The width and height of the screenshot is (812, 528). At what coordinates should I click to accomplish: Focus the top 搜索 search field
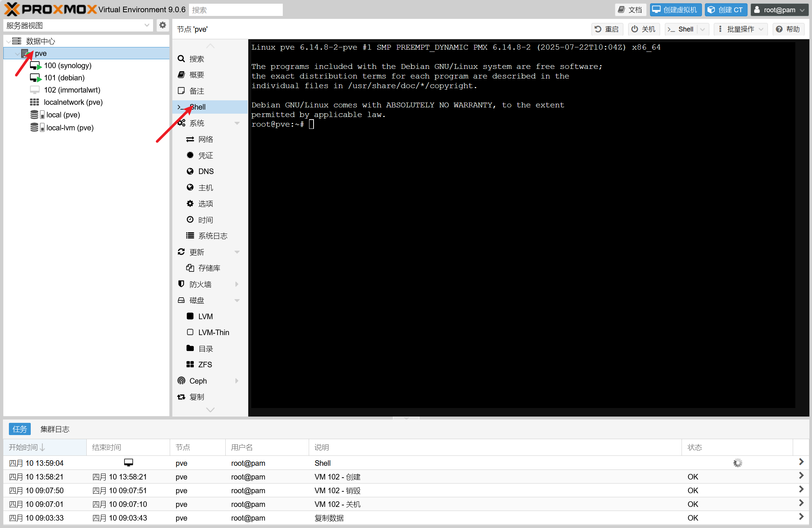click(236, 10)
